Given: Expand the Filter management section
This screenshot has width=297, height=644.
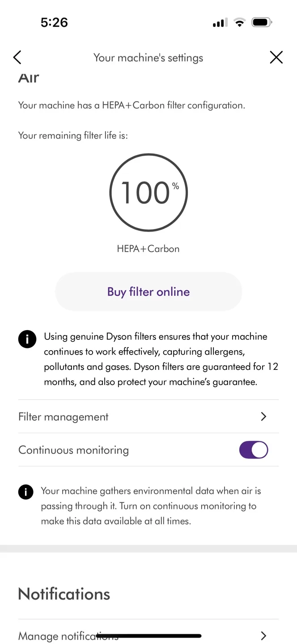Looking at the screenshot, I should (148, 416).
